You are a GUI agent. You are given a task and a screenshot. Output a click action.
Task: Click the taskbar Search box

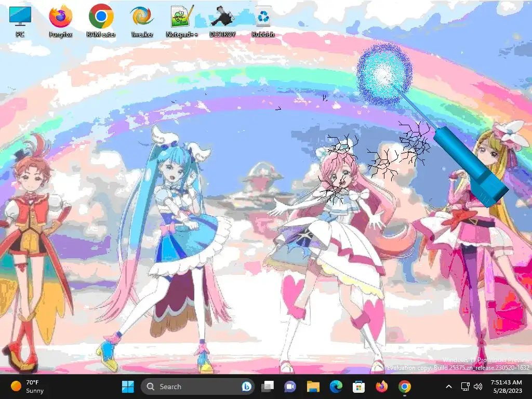click(x=197, y=387)
